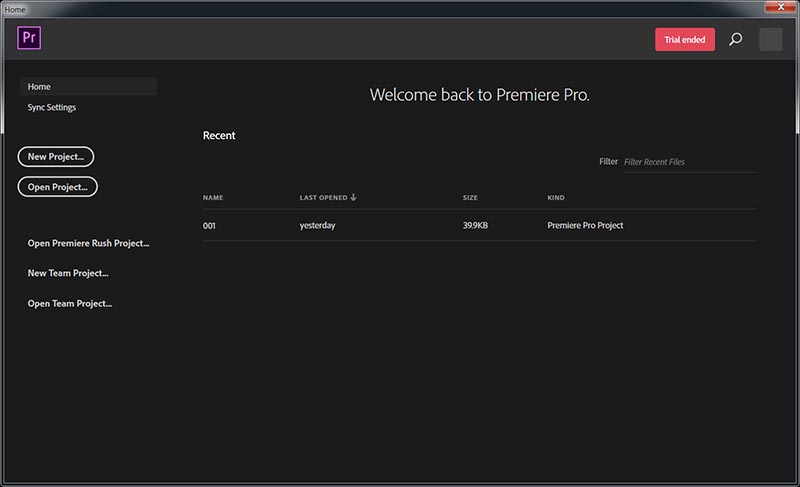The height and width of the screenshot is (487, 800).
Task: Open Premiere Rush Project link
Action: pos(88,243)
